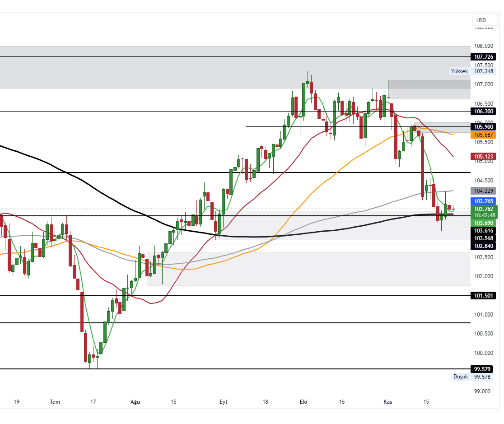504x424 pixels.
Task: Select the Ağu marker on the time axis
Action: click(135, 401)
